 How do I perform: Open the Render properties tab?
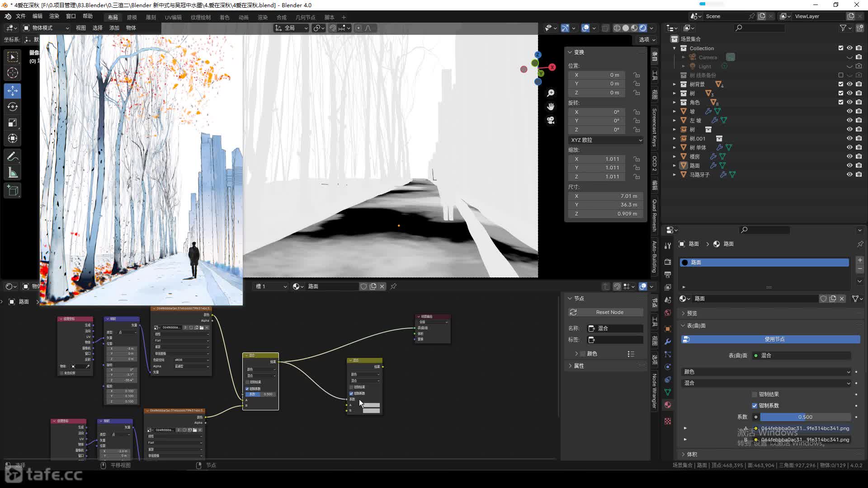668,262
